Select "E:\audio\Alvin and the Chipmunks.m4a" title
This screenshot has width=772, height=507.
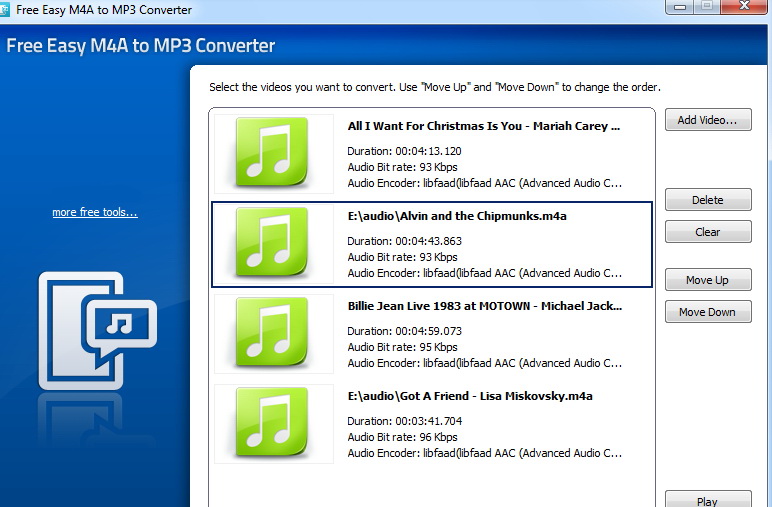click(x=457, y=216)
